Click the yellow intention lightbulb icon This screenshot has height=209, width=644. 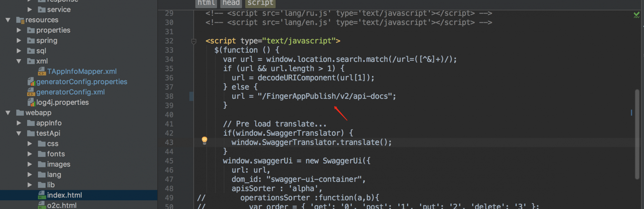click(204, 140)
